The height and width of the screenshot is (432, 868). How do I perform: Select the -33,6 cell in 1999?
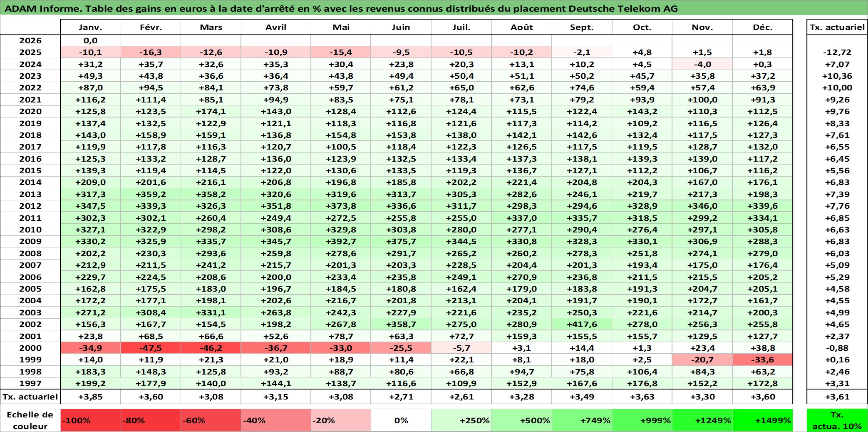tap(763, 360)
